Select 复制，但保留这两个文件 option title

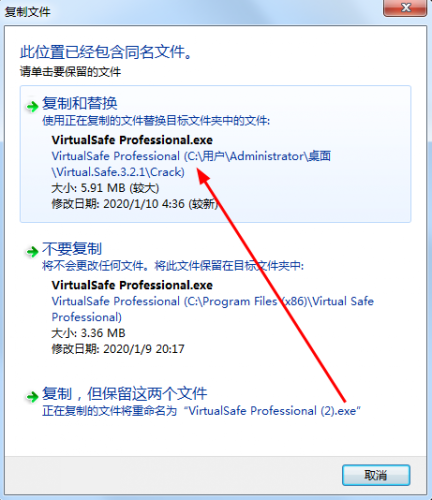(x=125, y=394)
